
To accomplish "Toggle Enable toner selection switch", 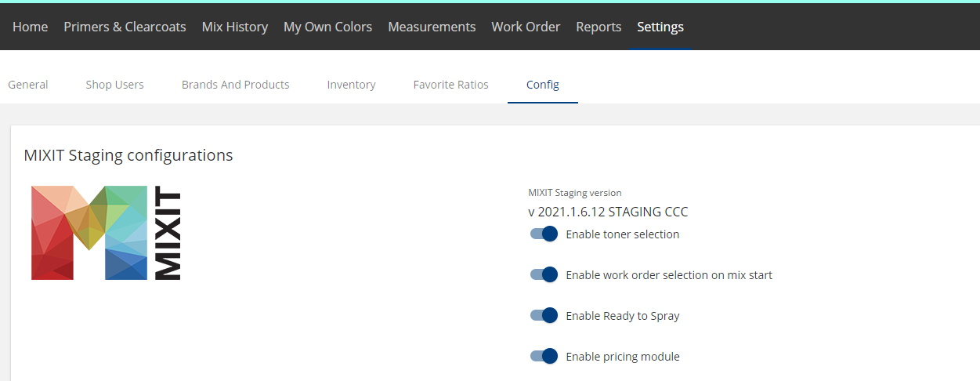I will pos(544,234).
